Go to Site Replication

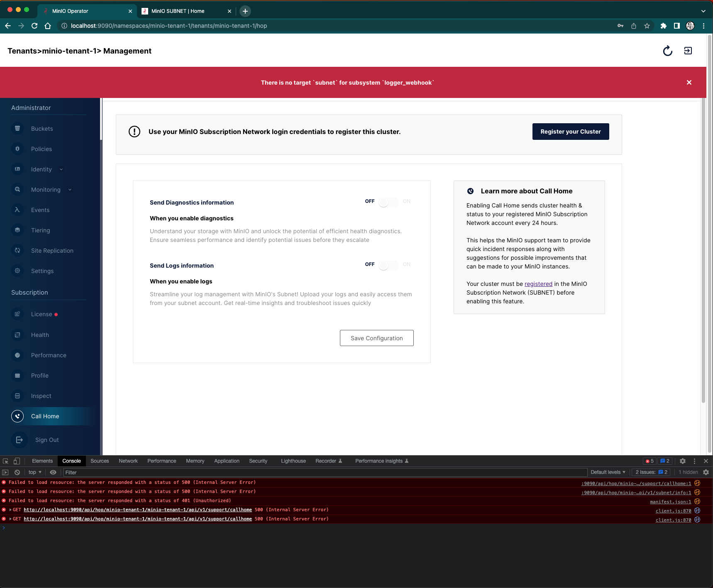click(x=52, y=251)
